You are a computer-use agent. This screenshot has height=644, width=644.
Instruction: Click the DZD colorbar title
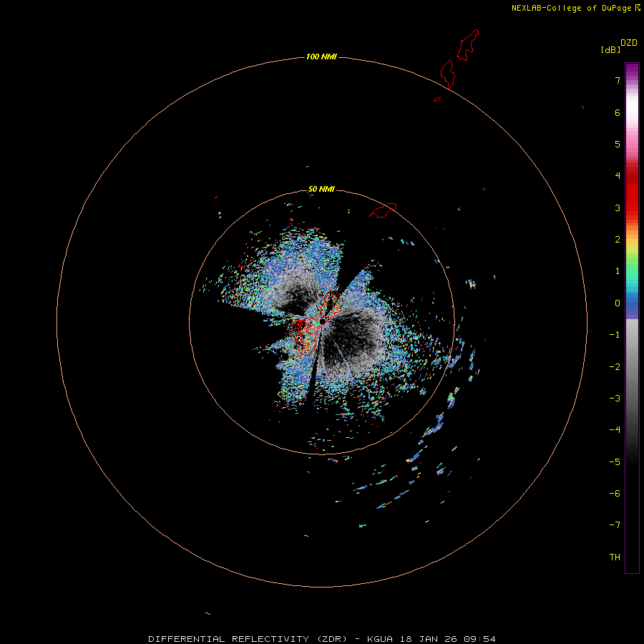[629, 43]
